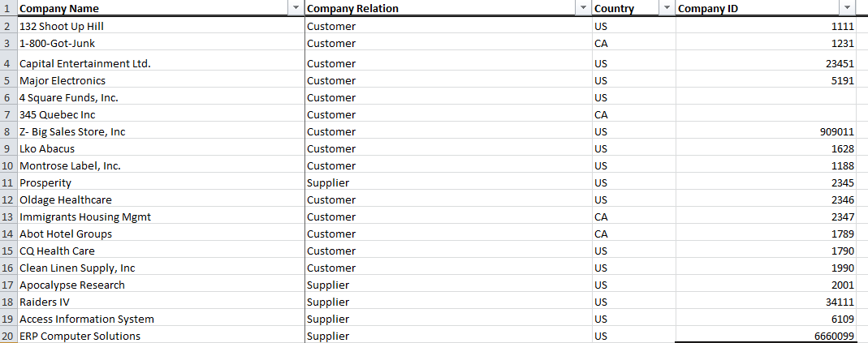This screenshot has height=343, width=868.
Task: Select row header 2
Action: (8, 26)
